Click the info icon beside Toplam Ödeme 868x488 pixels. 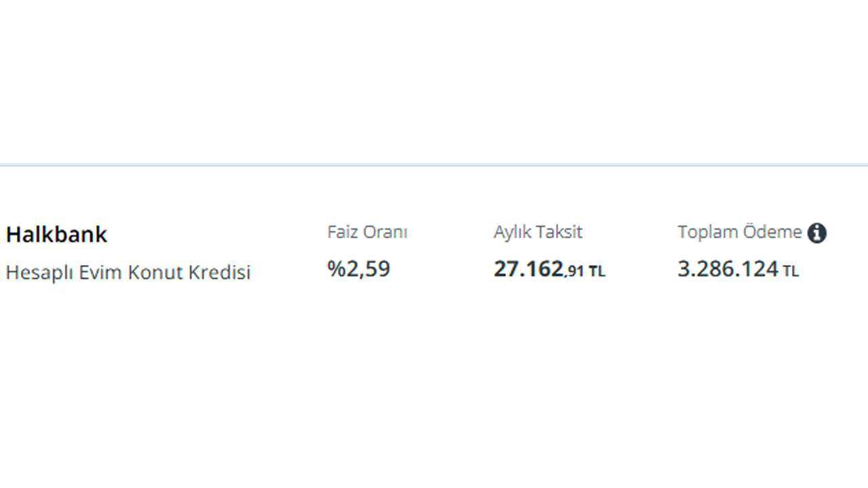click(x=817, y=233)
